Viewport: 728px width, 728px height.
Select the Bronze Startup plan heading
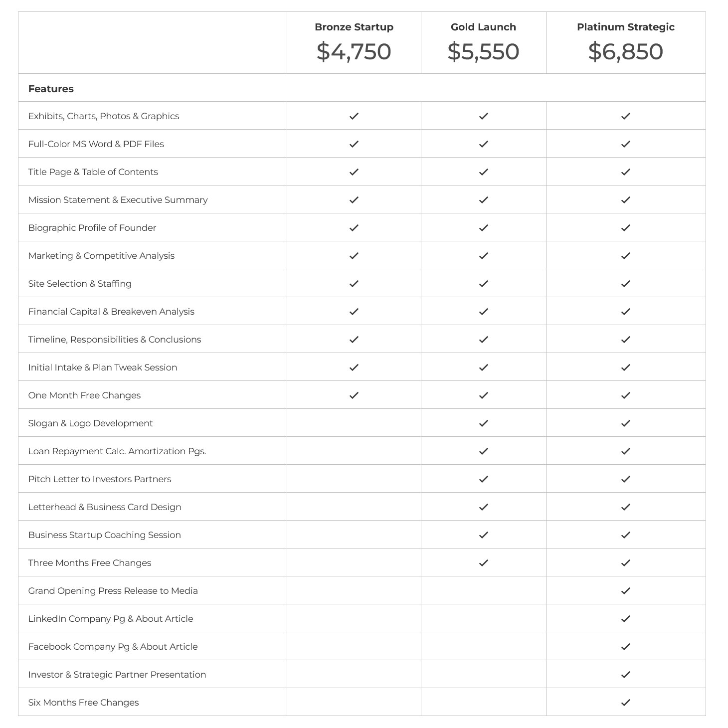coord(354,27)
